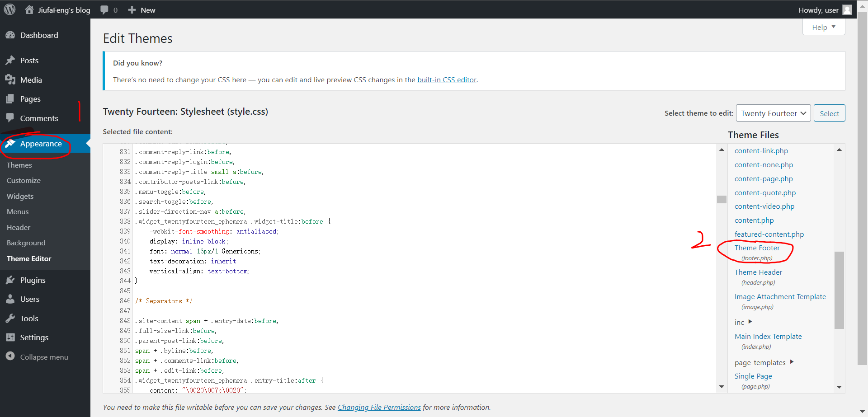Open Menus submenu item

tap(18, 212)
